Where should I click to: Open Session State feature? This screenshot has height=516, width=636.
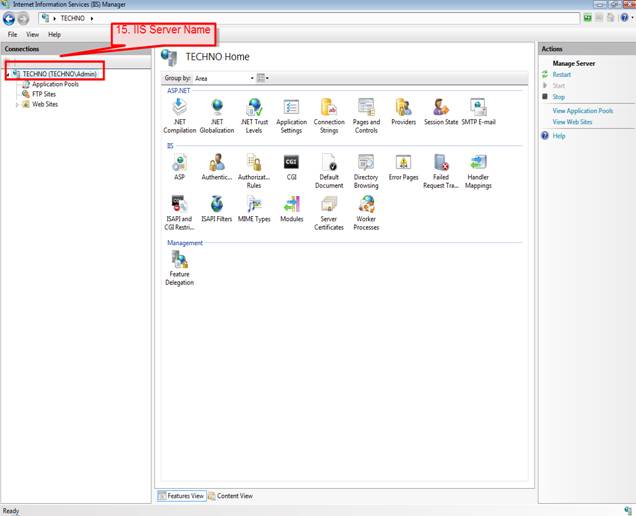click(441, 112)
